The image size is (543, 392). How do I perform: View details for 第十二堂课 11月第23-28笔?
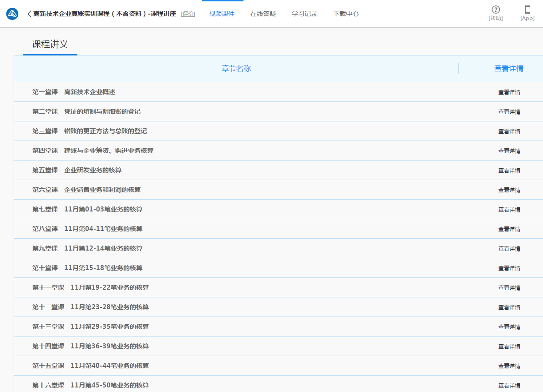[x=509, y=307]
